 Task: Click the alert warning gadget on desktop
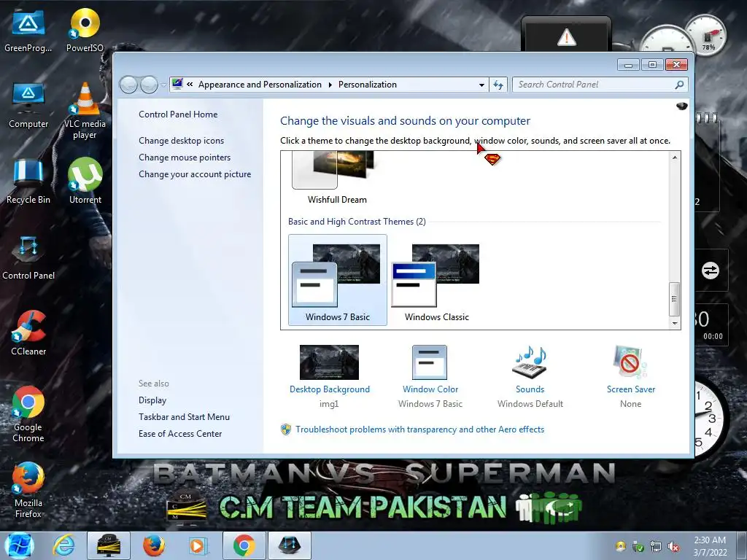[x=566, y=36]
